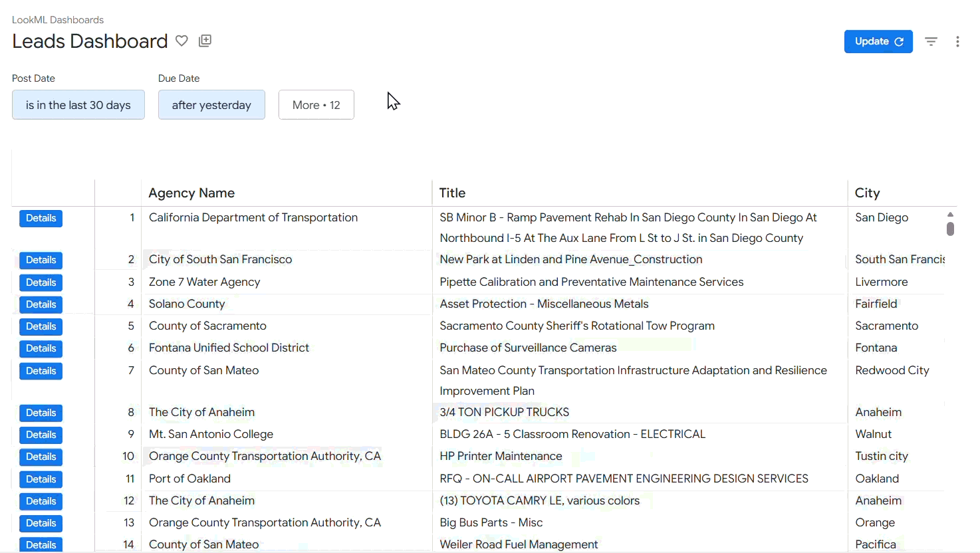Open Details for Fontana Unified School District
980x553 pixels.
point(41,348)
